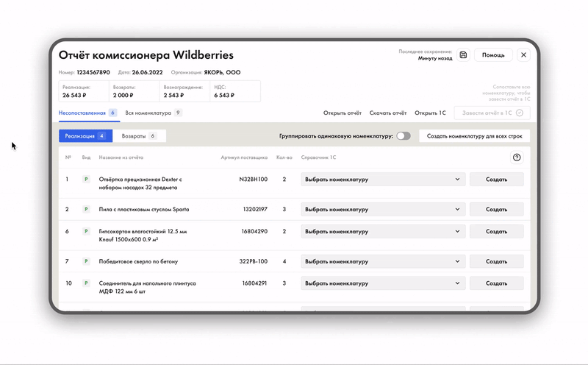Click Помощь button

pos(493,55)
